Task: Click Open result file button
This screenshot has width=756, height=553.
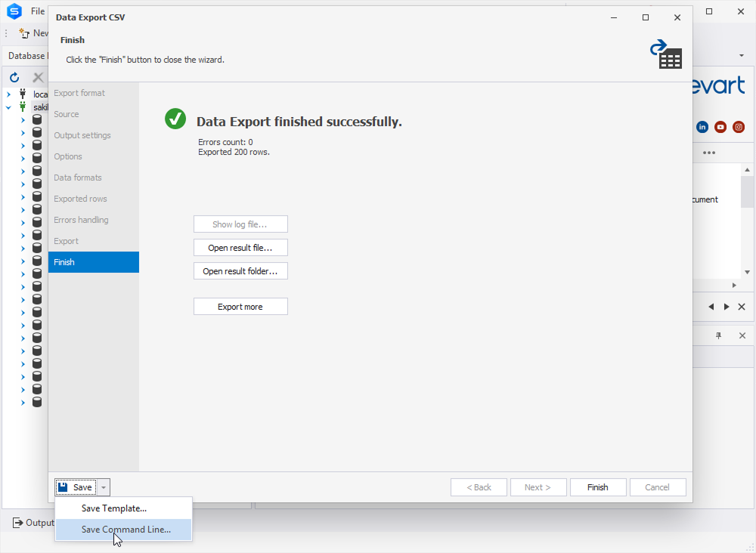Action: (x=240, y=248)
